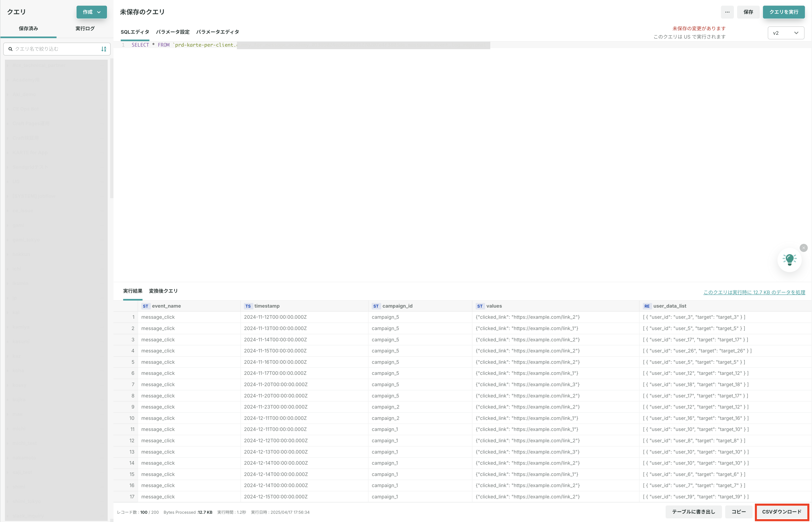Screen dimensions: 812x522
Task: Click the ST type badge for event_name
Action: coord(145,306)
